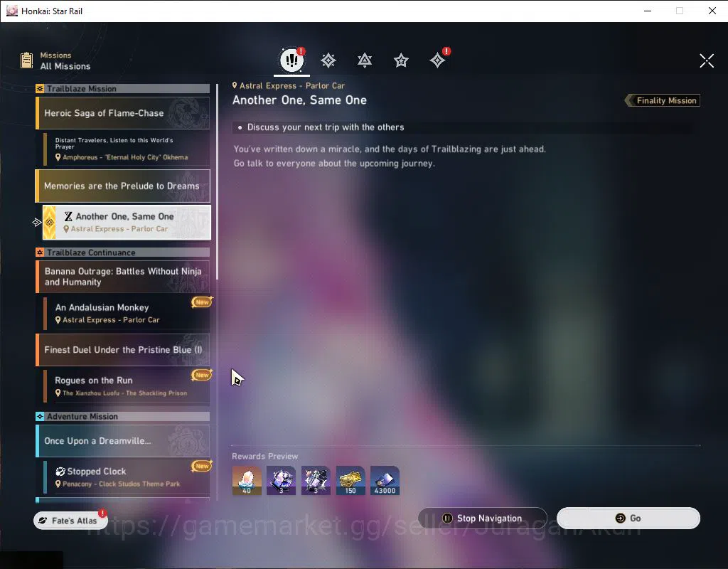Click the Stopped Clock mission type icon
Screen dimensions: 728x569
tap(60, 472)
